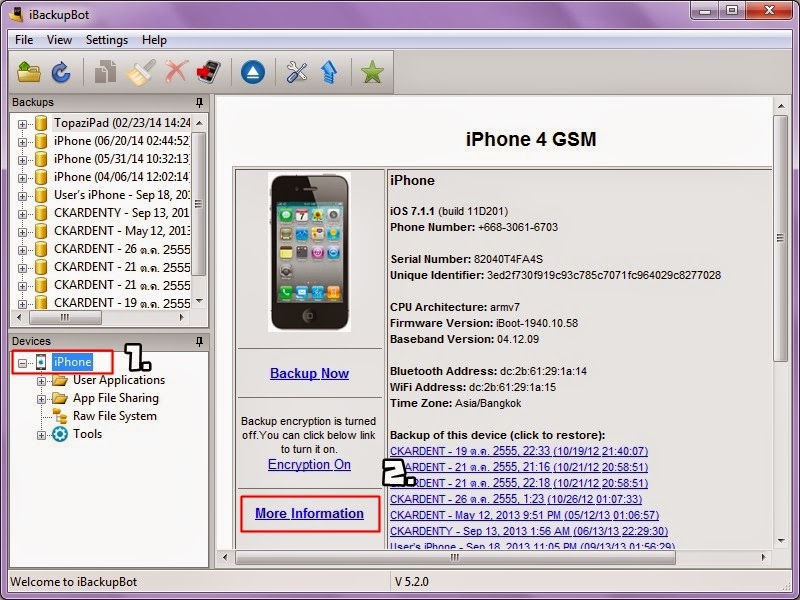The height and width of the screenshot is (600, 800).
Task: Click the blue refresh toolbar icon
Action: coord(61,71)
